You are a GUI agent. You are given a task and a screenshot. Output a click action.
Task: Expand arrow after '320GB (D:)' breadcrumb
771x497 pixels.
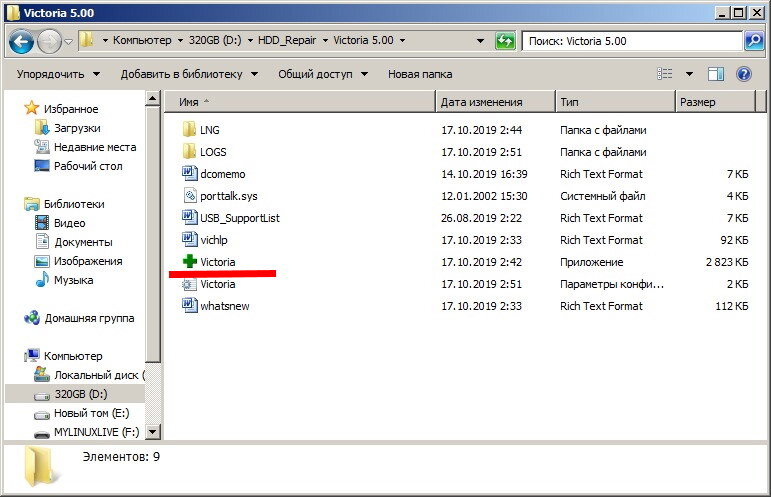click(x=250, y=41)
